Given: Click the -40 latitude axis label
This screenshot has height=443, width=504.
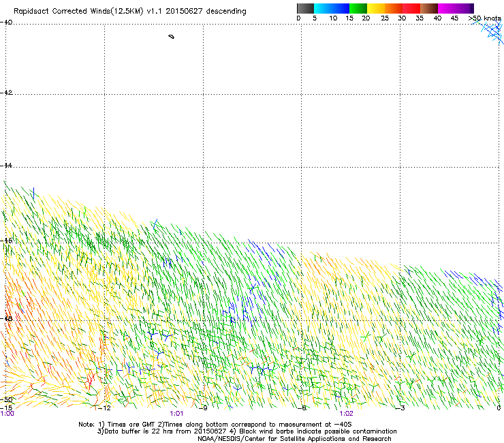Looking at the screenshot, I should pos(6,22).
